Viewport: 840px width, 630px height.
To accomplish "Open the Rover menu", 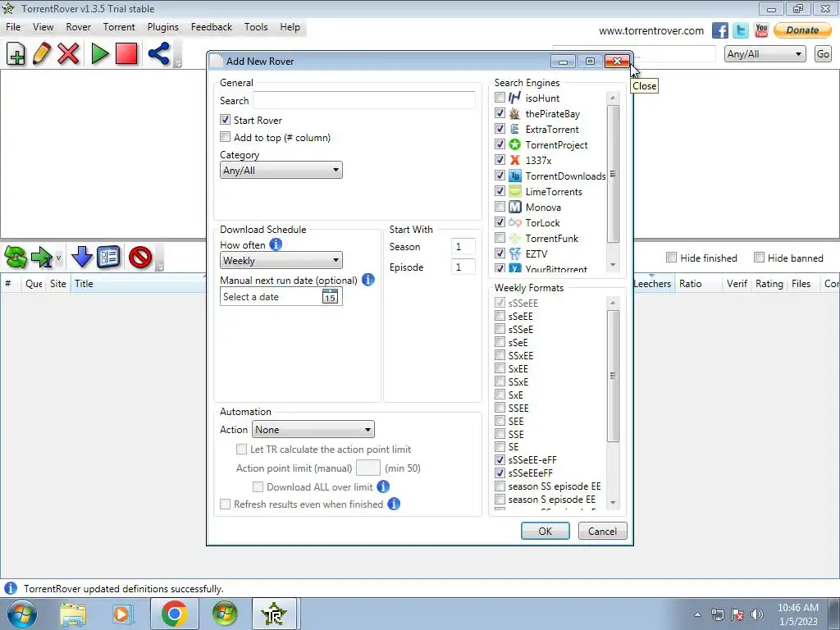I will coord(78,27).
